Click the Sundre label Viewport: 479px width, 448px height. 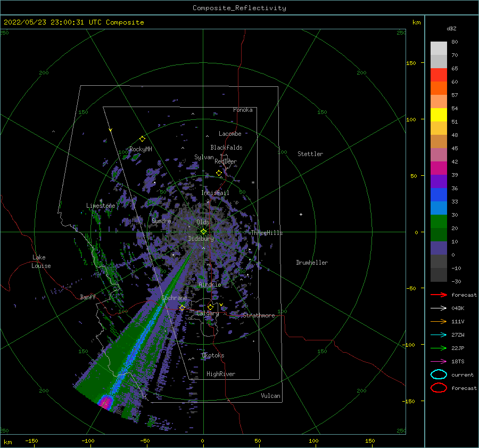coord(161,221)
